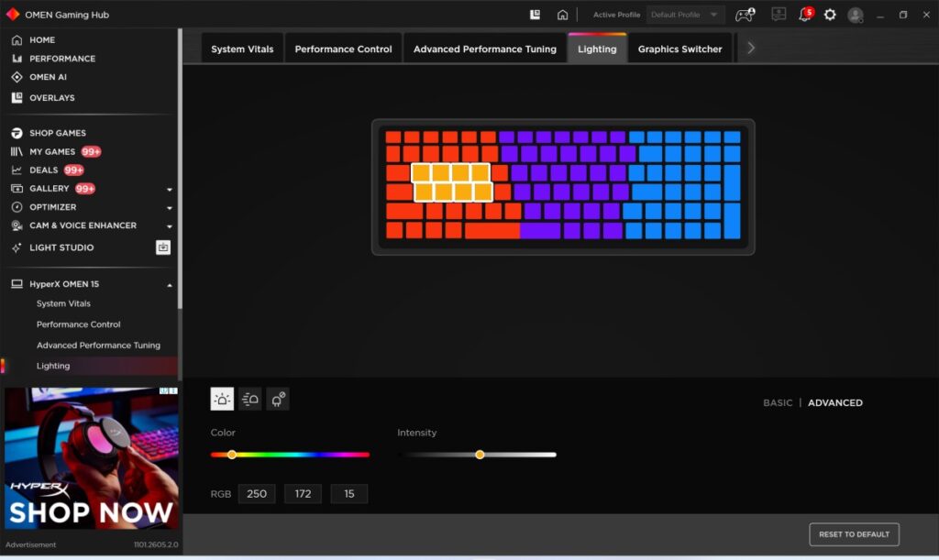
Task: Open Performance Control in sidebar tree
Action: coord(79,324)
